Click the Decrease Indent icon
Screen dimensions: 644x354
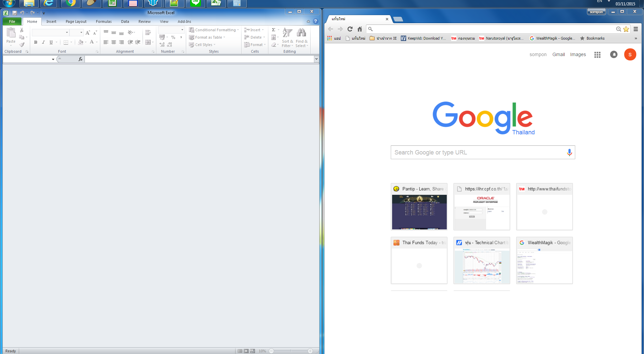click(130, 42)
